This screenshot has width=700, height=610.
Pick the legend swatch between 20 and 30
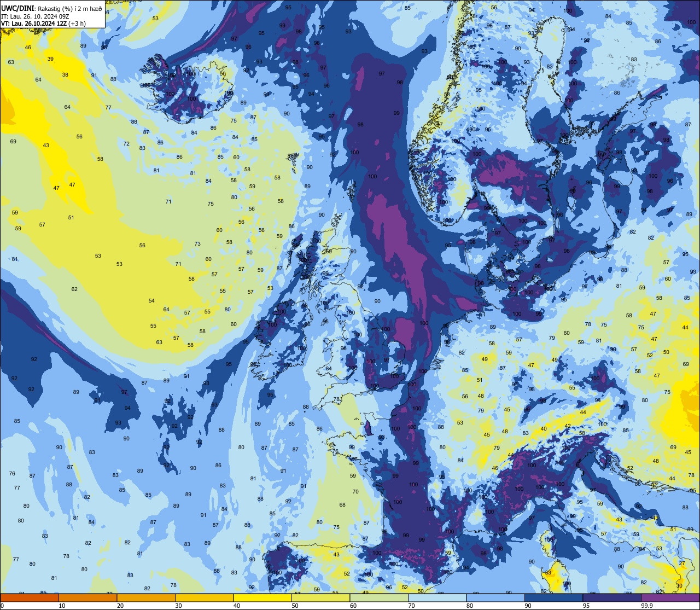point(146,597)
